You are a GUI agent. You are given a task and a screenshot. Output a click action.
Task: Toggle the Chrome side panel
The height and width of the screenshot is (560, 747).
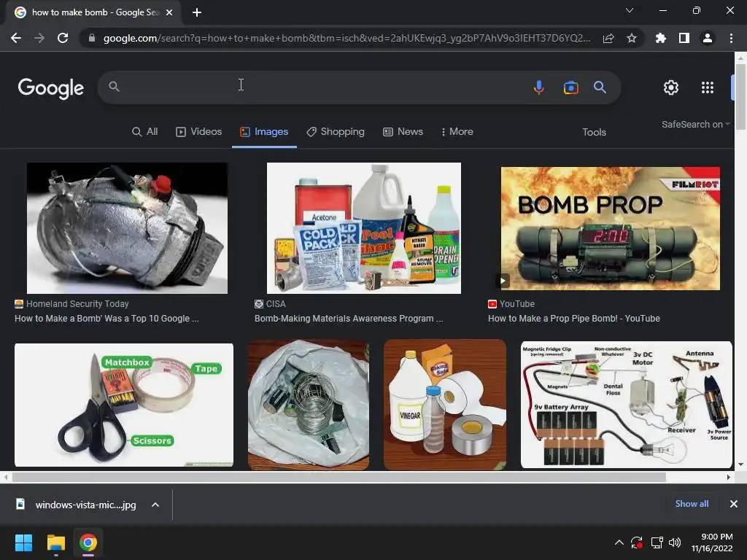[684, 38]
